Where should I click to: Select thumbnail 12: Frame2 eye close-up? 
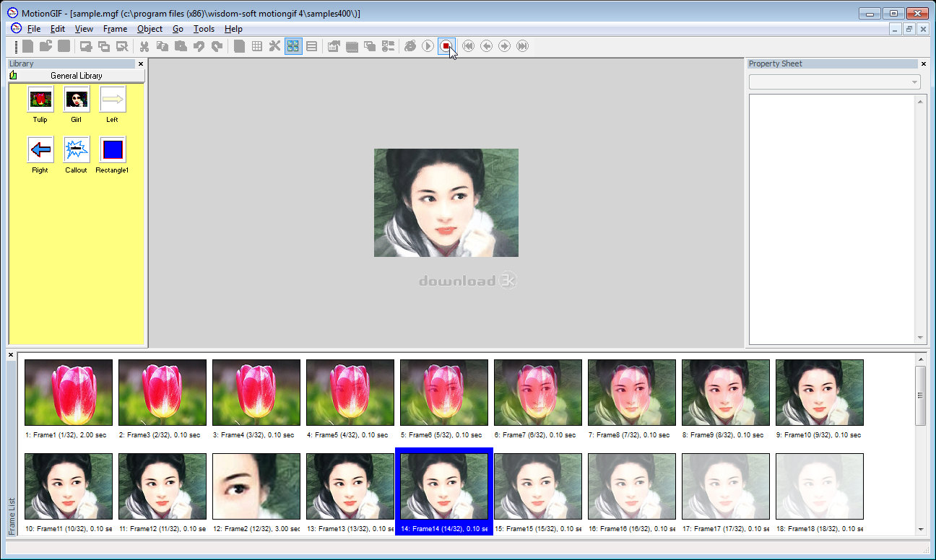click(x=256, y=486)
